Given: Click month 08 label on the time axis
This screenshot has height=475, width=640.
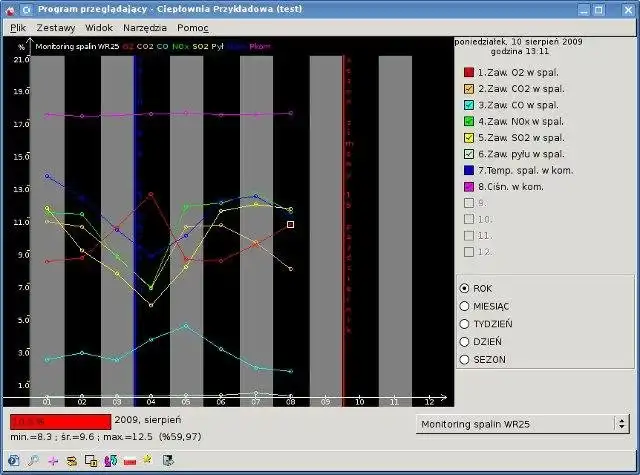Looking at the screenshot, I should point(290,402).
